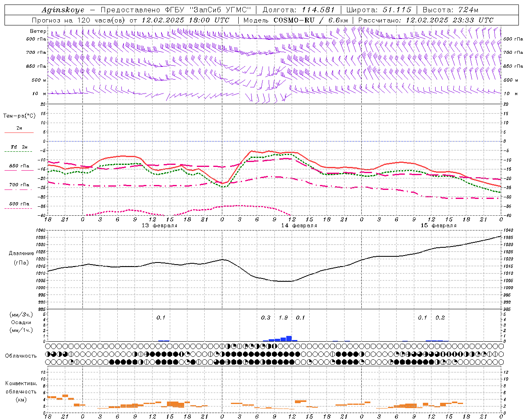This screenshot has height=420, width=525.
Task: Click the "Модель COSMO-RU / 6.6км" label
Action: 296,20
